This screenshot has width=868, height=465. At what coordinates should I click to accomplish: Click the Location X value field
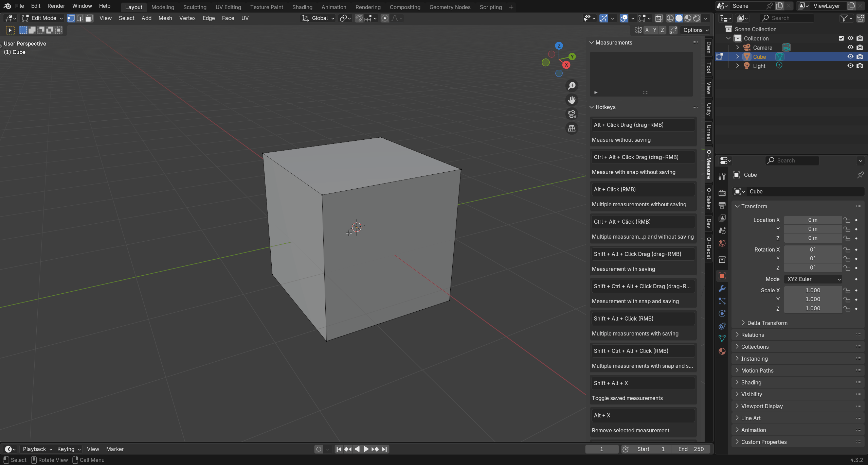point(813,220)
